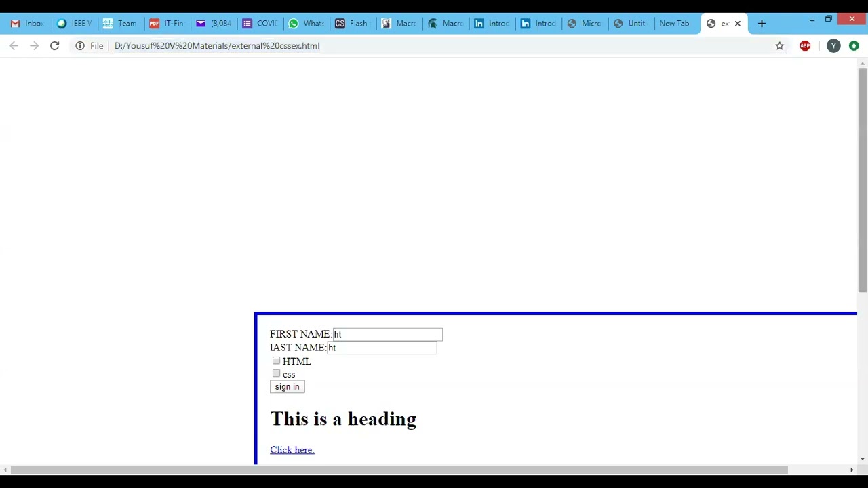This screenshot has height=488, width=868.
Task: Switch to the WhatsApp tab
Action: [x=306, y=23]
